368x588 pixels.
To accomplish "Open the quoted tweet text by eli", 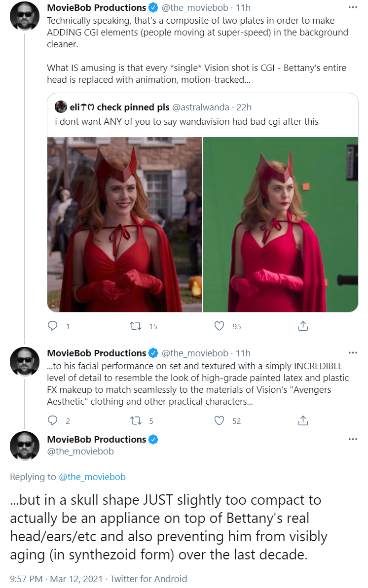I will [186, 122].
